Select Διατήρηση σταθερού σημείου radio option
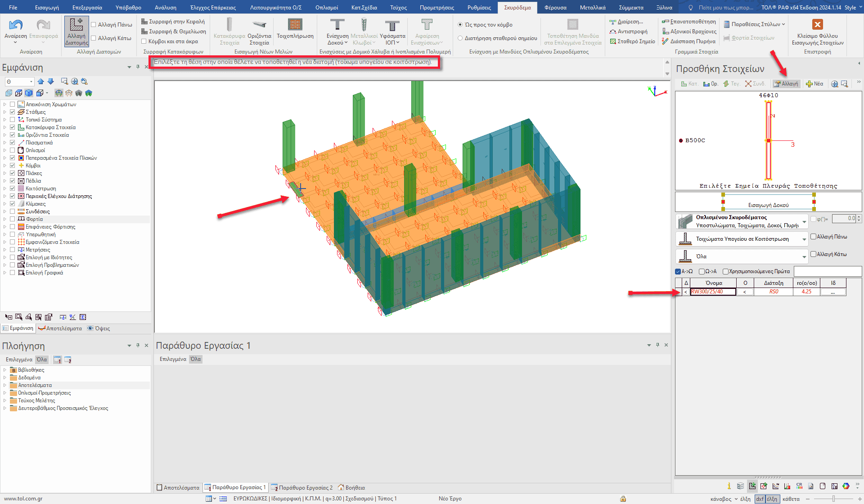The height and width of the screenshot is (504, 864). (460, 38)
